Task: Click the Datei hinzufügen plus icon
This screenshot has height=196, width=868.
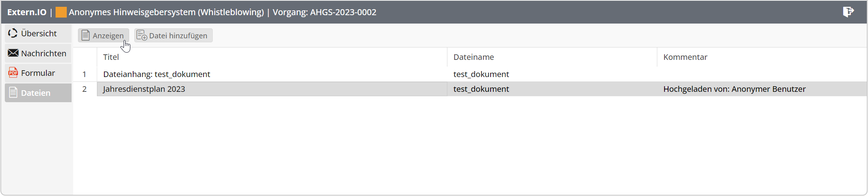Action: click(x=142, y=36)
